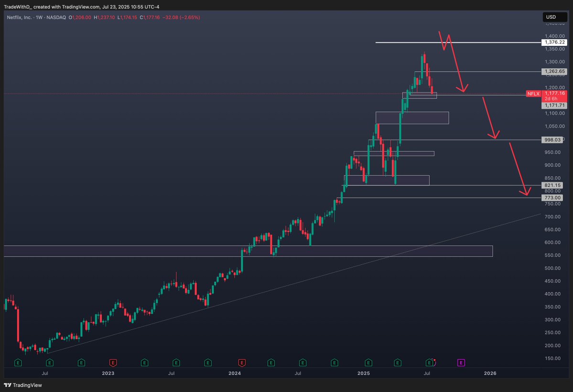Click the TradingView logo at bottom left
573x392 pixels.
[x=22, y=385]
